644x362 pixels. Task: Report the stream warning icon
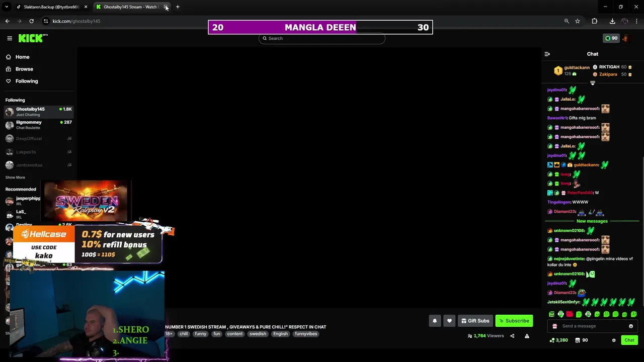click(x=527, y=336)
